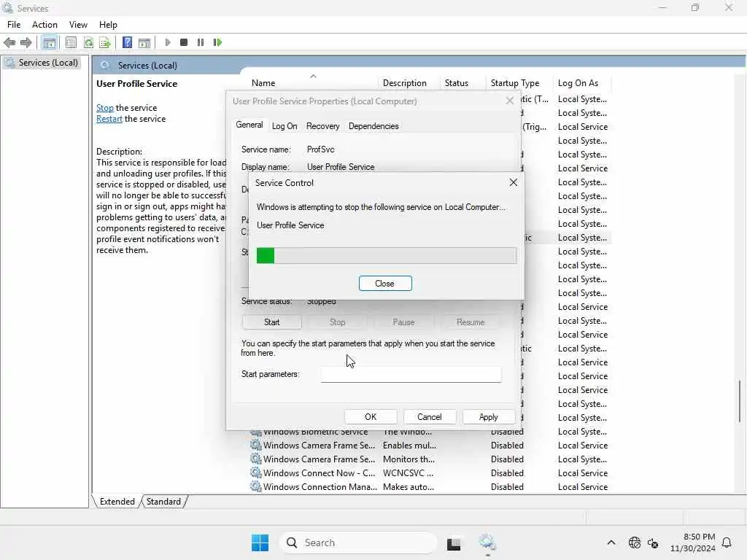Sort by the Description column header
Screen dimensions: 747x560
[x=404, y=83]
